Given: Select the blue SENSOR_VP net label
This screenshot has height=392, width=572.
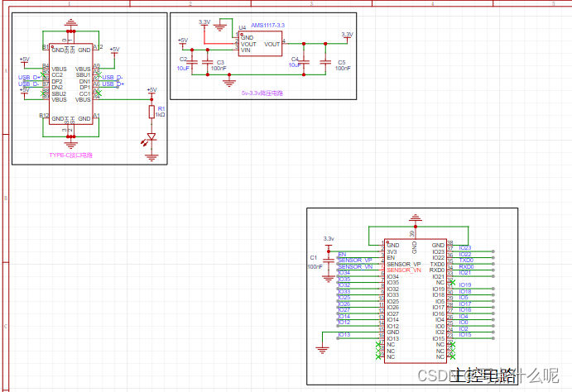Looking at the screenshot, I should 355,261.
